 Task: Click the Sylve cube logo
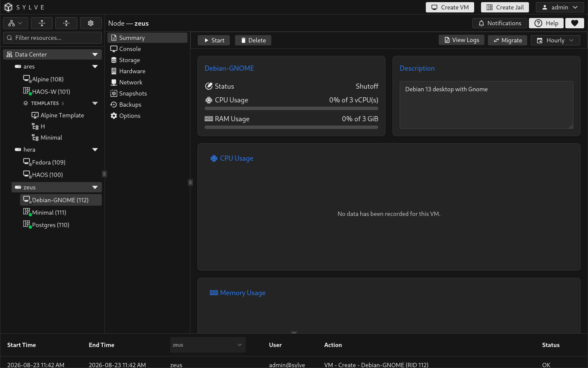[x=9, y=7]
